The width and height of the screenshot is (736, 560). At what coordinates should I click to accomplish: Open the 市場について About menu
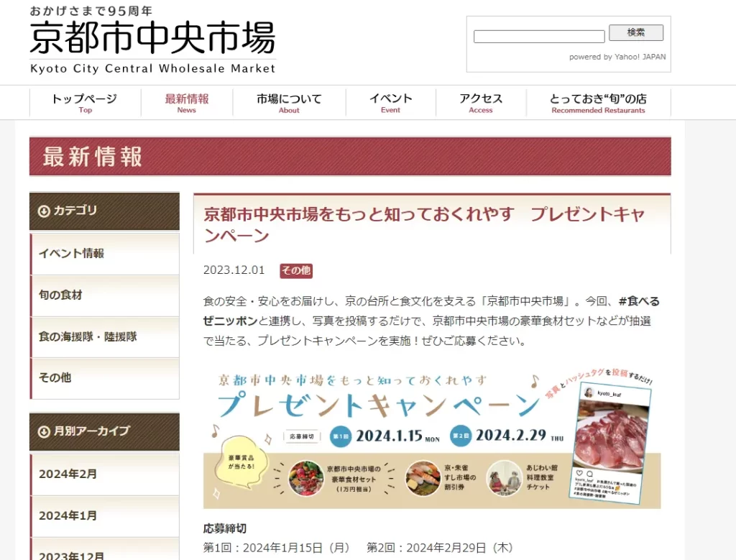[x=289, y=103]
